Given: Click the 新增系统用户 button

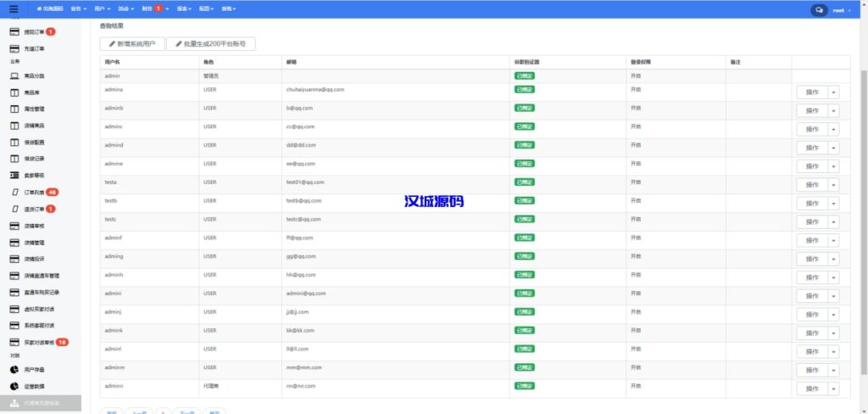Looking at the screenshot, I should 132,43.
